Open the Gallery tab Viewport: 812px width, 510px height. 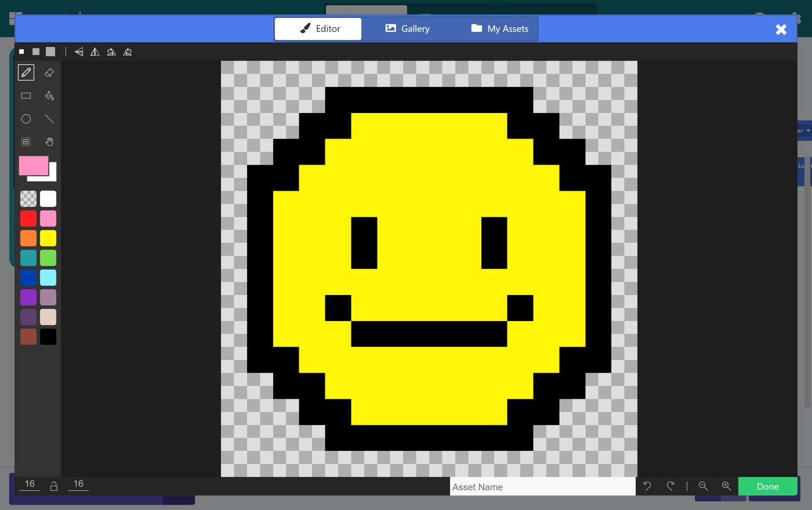tap(407, 28)
